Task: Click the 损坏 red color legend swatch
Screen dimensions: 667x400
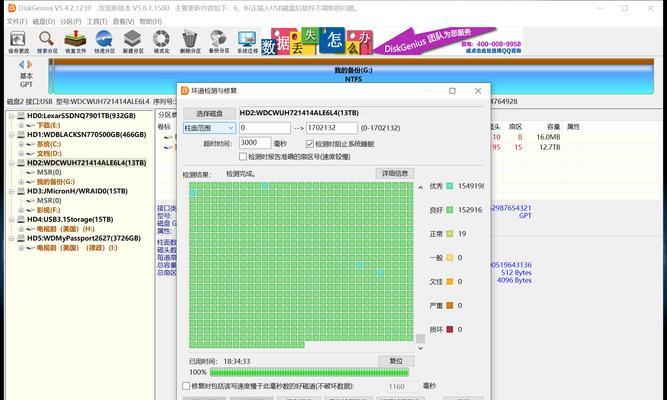Action: tap(450, 329)
